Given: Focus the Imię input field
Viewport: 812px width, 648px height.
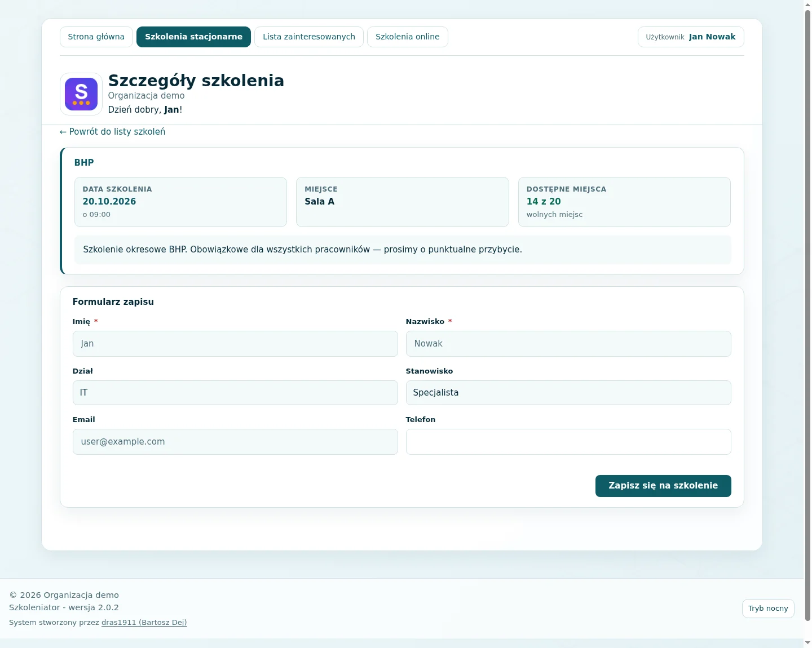Looking at the screenshot, I should [235, 344].
